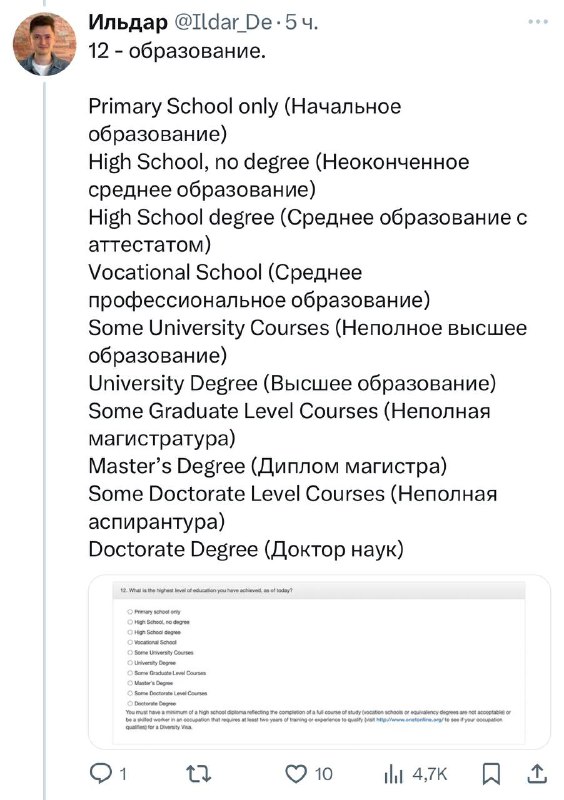The height and width of the screenshot is (800, 564).
Task: Open the 5 ч. timestamp link
Action: 301,22
